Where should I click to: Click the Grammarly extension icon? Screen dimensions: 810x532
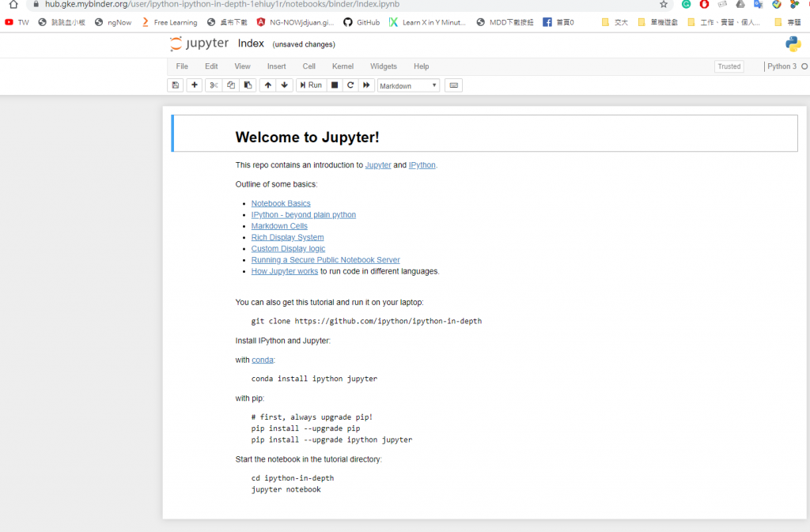(x=686, y=4)
